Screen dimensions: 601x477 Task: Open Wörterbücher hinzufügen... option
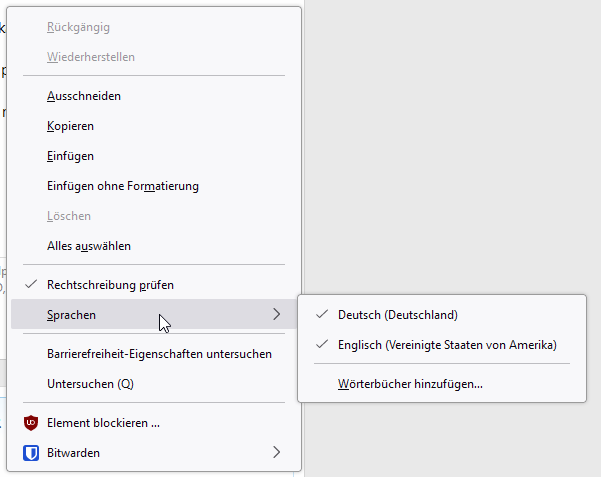click(442, 384)
